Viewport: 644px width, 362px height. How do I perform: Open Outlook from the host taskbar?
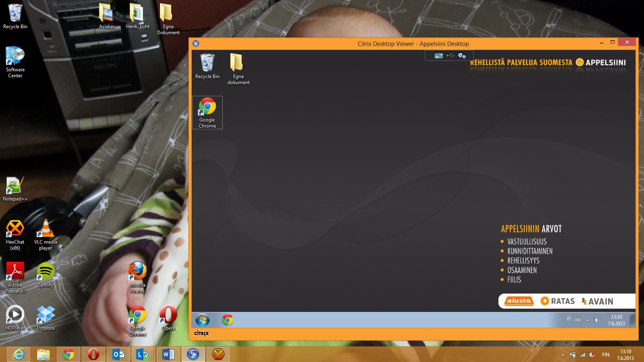coord(118,354)
